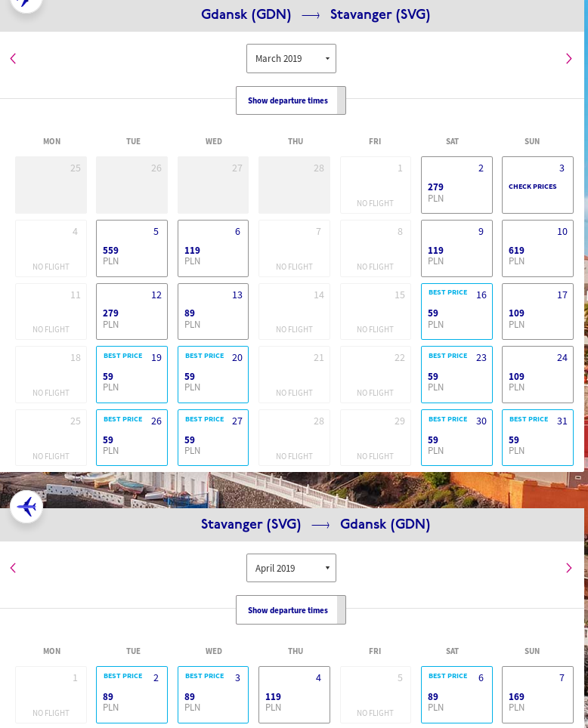Choose March 13 flight at 89 PLN
The image size is (588, 728).
212,312
